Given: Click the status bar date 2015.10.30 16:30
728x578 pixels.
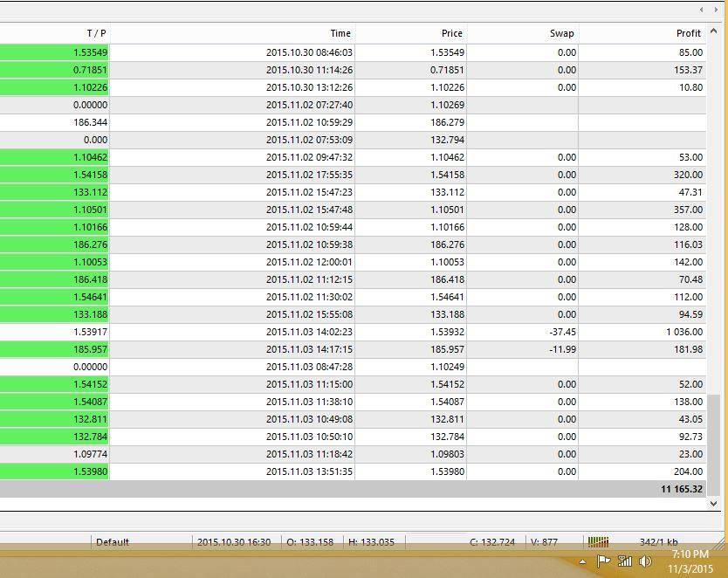Looking at the screenshot, I should [234, 542].
